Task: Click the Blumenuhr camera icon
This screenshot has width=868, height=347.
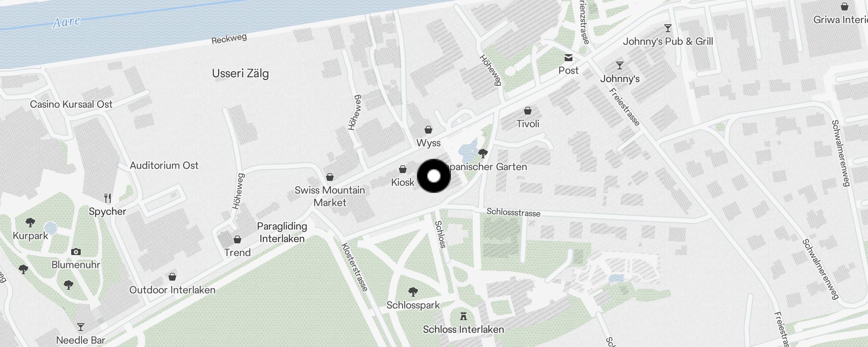Action: click(x=76, y=252)
